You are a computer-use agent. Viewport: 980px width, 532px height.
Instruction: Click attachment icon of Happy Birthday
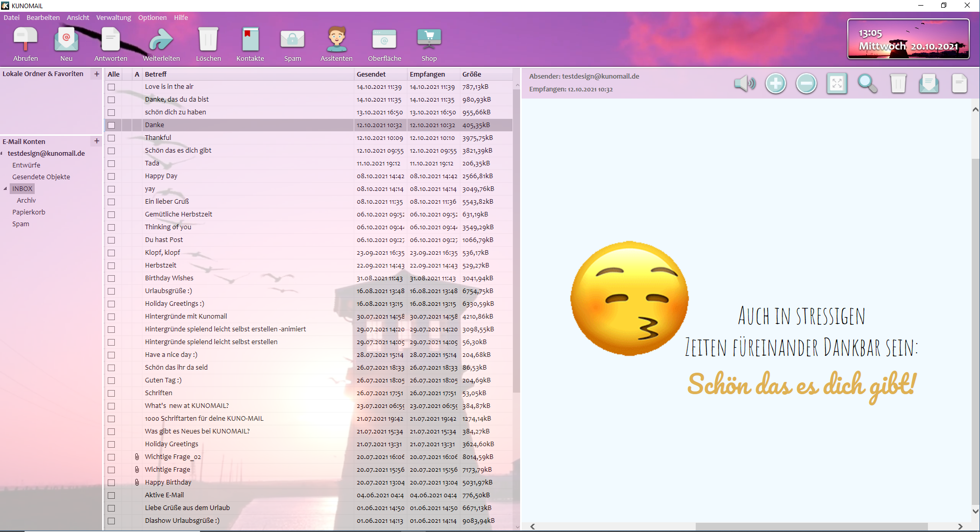(x=137, y=482)
